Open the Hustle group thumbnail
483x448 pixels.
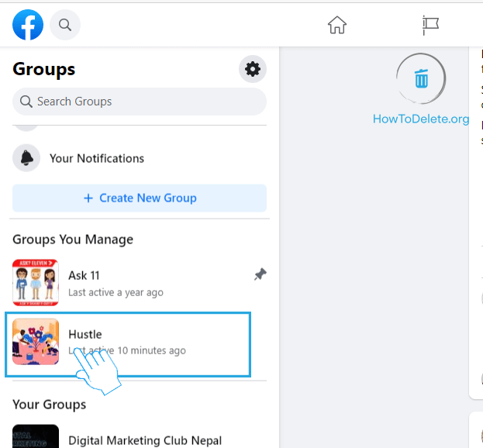tap(36, 342)
